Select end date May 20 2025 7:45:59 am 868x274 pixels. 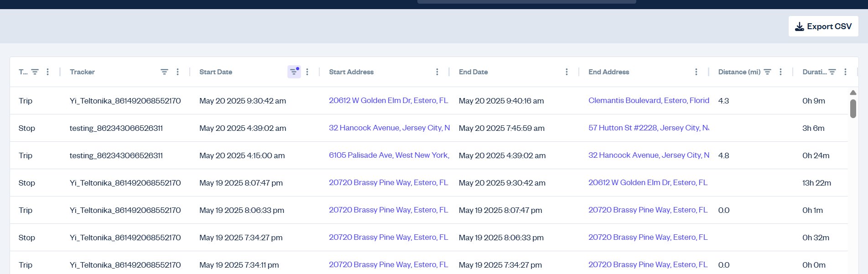502,128
